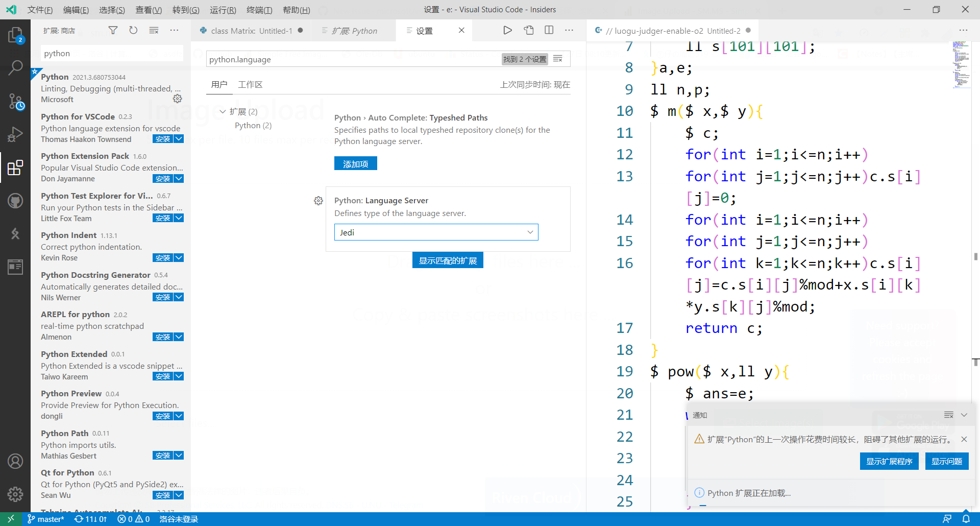Open the 用户 settings tab
Image resolution: width=980 pixels, height=526 pixels.
219,85
